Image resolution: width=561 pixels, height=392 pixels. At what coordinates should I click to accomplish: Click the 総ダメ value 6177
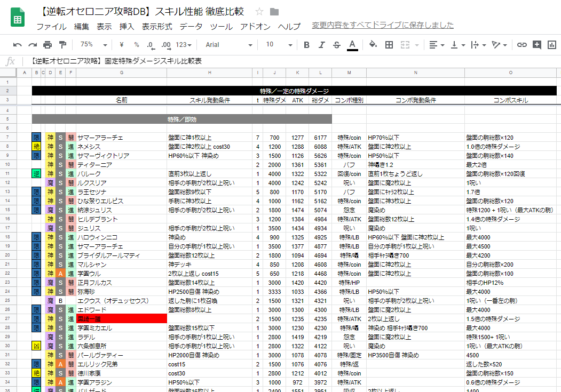pyautogui.click(x=320, y=138)
